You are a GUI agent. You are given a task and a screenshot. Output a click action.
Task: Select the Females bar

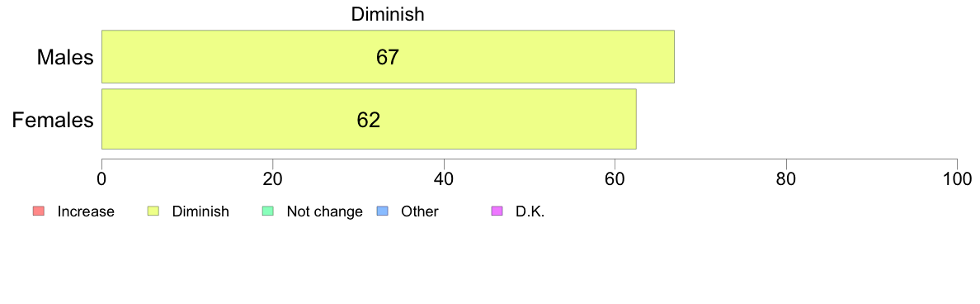(369, 119)
